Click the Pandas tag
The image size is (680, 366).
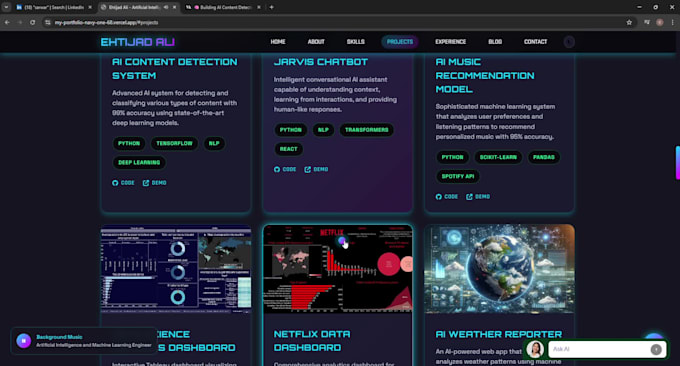click(x=543, y=157)
